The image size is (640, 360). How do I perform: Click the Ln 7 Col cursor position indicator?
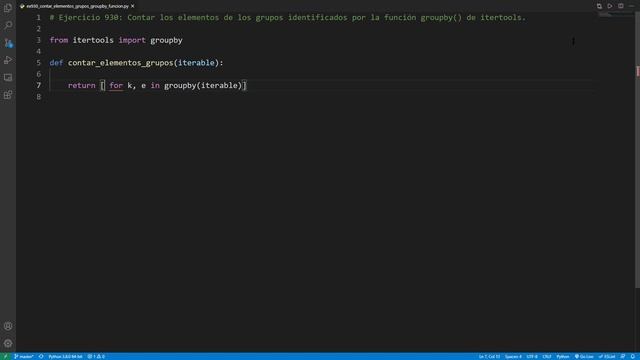[489, 356]
